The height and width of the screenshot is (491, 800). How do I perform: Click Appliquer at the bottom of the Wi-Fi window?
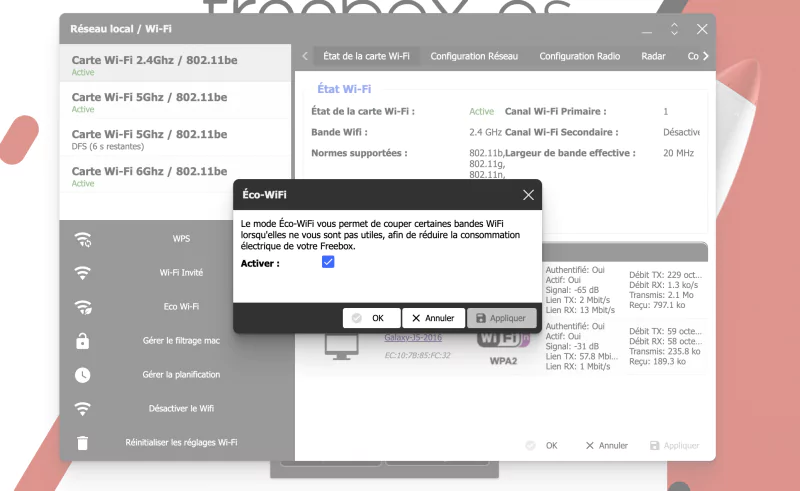coord(674,446)
